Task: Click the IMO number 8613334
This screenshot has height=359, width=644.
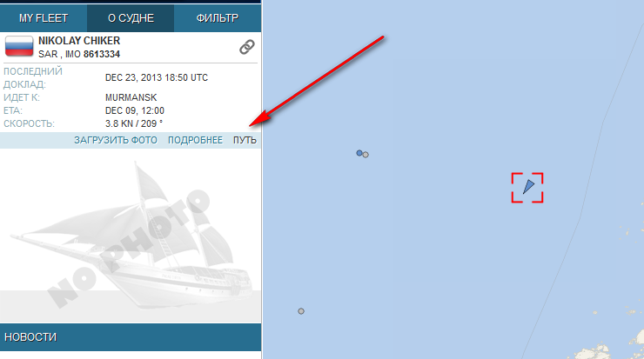Action: click(102, 54)
